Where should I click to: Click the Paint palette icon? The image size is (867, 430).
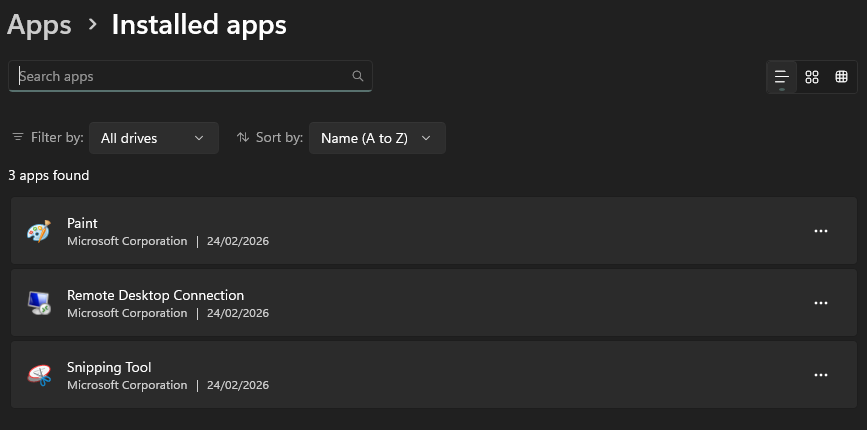[39, 231]
